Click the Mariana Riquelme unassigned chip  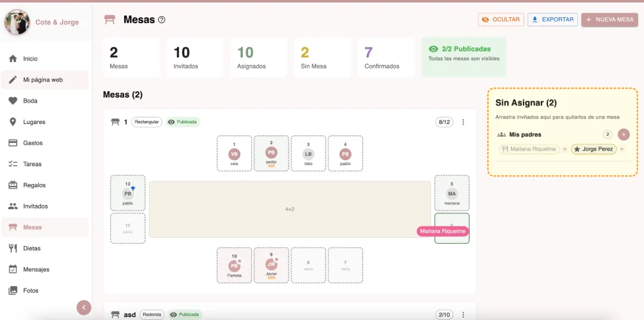tap(530, 150)
